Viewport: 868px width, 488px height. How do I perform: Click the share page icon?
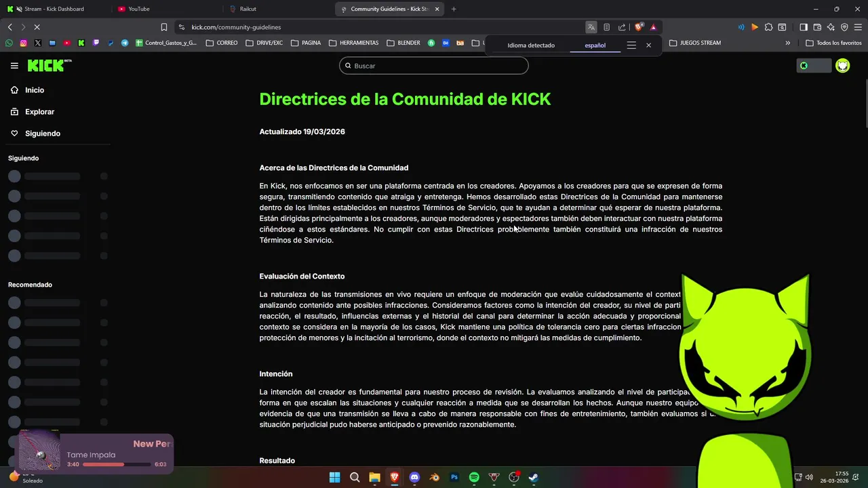tap(622, 27)
